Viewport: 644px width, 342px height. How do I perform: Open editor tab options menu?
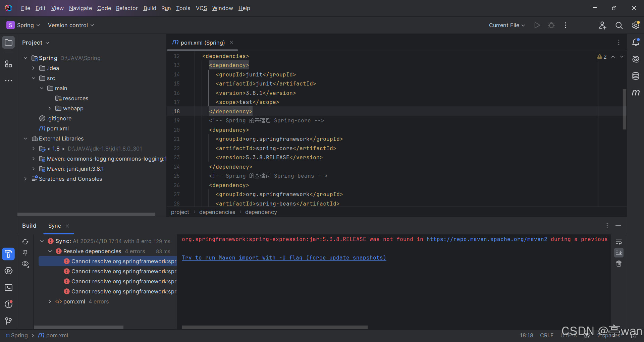point(619,42)
